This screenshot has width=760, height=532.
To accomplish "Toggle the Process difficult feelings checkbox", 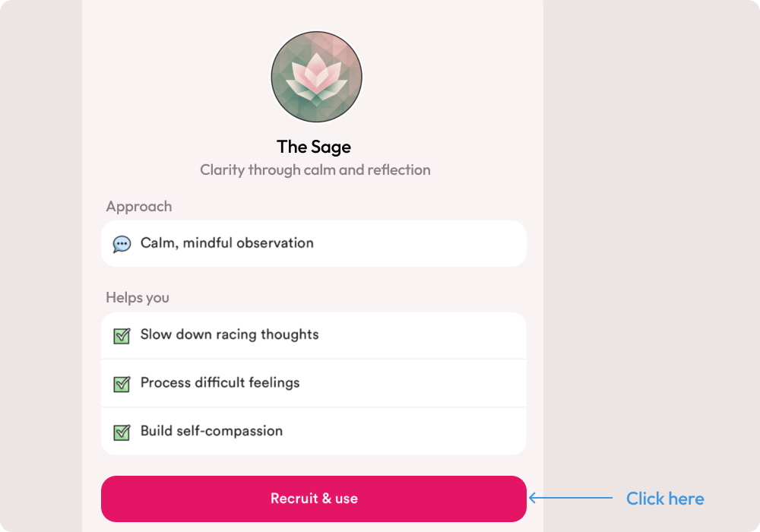I will coord(122,384).
